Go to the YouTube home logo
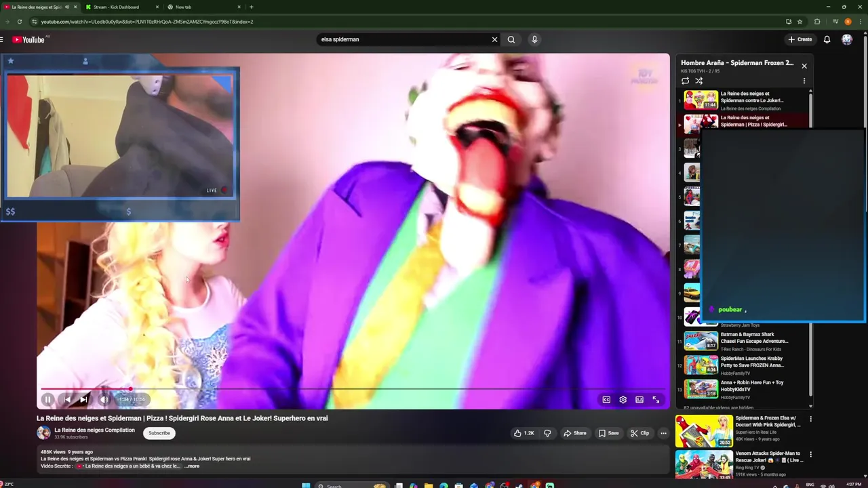 [28, 39]
